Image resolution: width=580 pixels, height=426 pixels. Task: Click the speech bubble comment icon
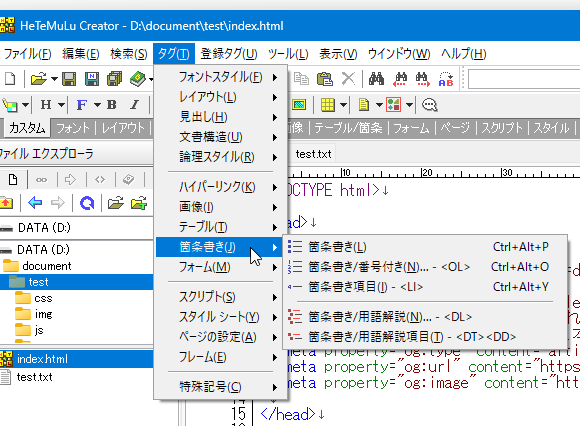click(429, 105)
